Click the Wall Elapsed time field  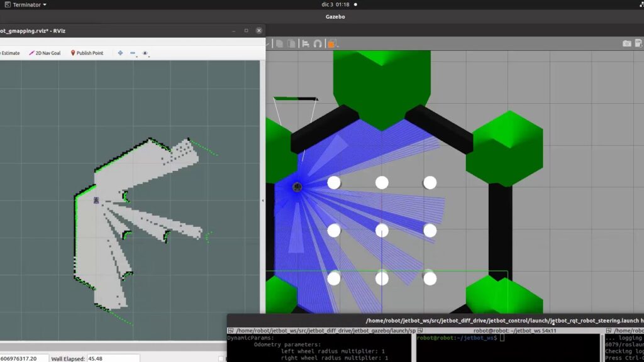coord(104,358)
